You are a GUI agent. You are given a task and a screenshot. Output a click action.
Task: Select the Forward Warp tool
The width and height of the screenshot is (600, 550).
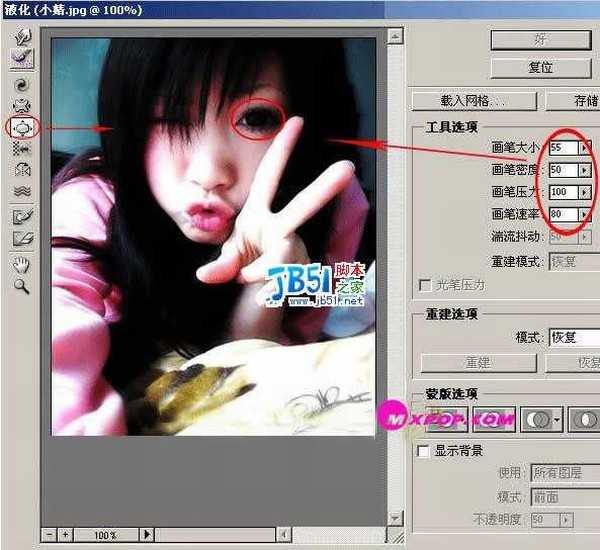(23, 36)
